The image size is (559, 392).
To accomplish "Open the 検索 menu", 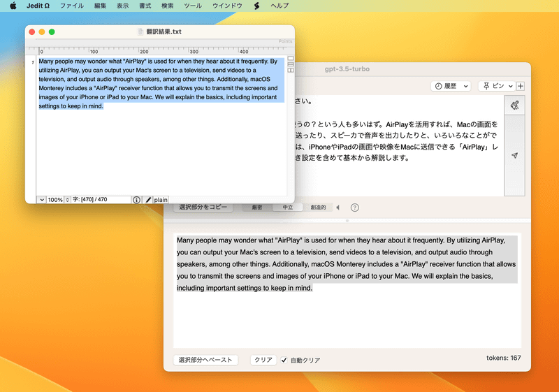I will 168,6.
